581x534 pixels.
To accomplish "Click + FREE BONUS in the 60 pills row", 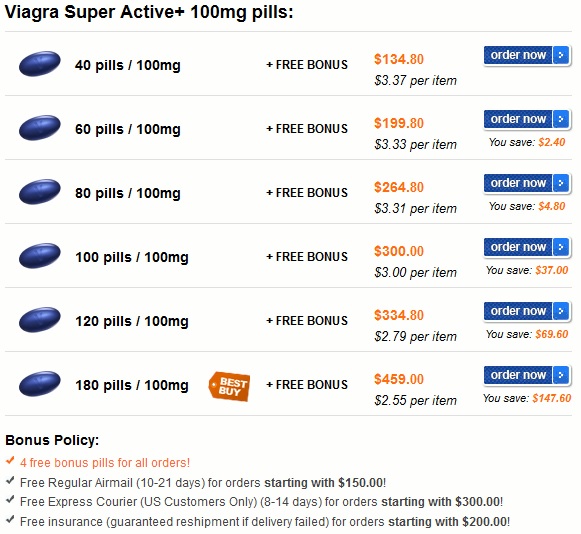I will (x=307, y=129).
